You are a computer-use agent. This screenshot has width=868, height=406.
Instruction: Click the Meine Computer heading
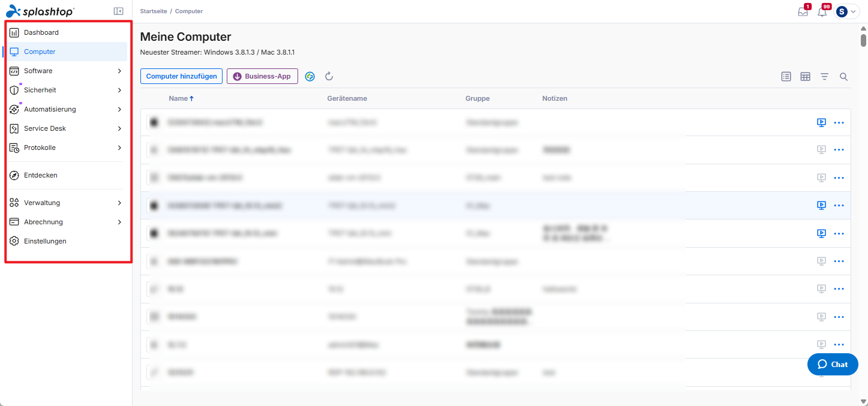pyautogui.click(x=185, y=37)
